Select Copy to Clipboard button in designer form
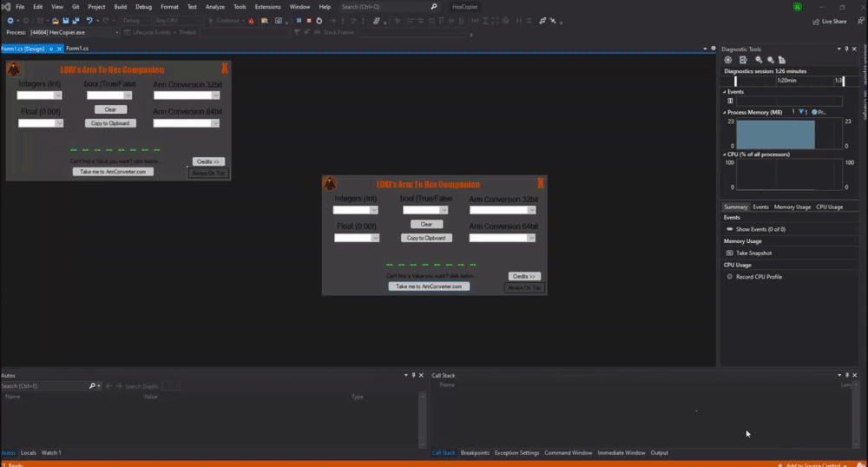 tap(110, 123)
